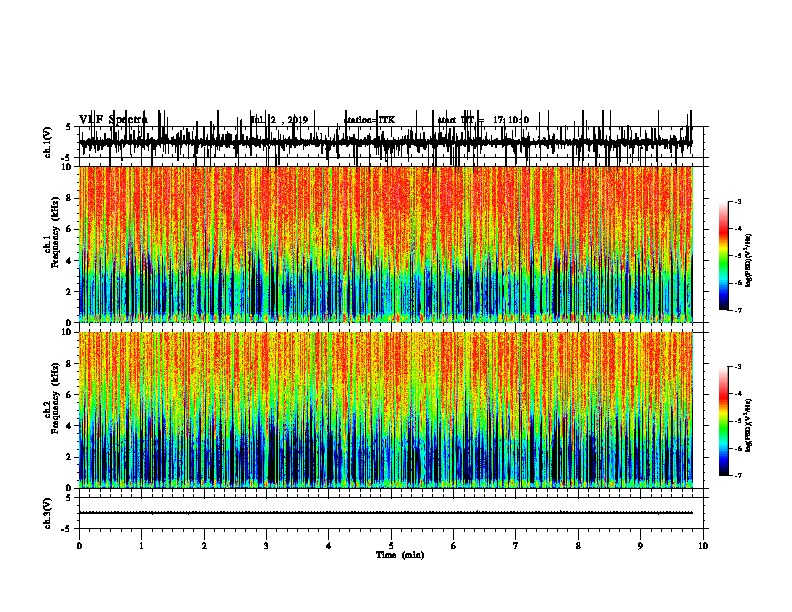Click the ch.1 color bar "-7" tick label
792x612 pixels.
[x=738, y=310]
